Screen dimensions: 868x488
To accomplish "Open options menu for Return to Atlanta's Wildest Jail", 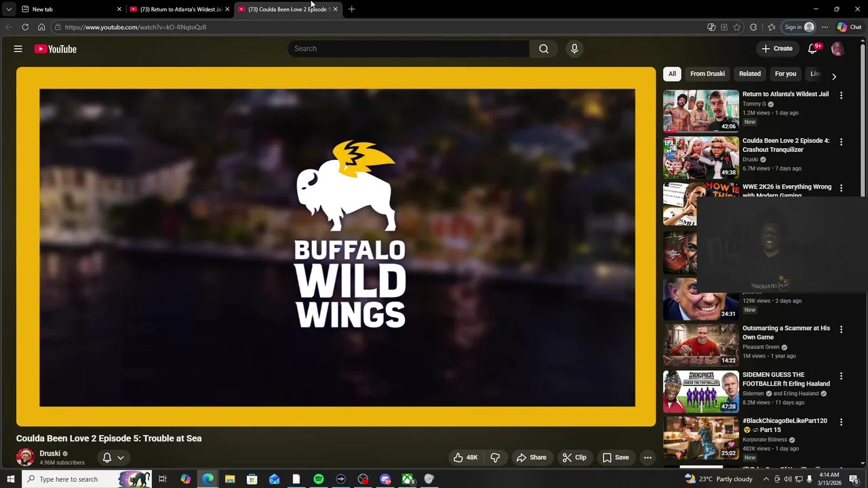I will (841, 96).
